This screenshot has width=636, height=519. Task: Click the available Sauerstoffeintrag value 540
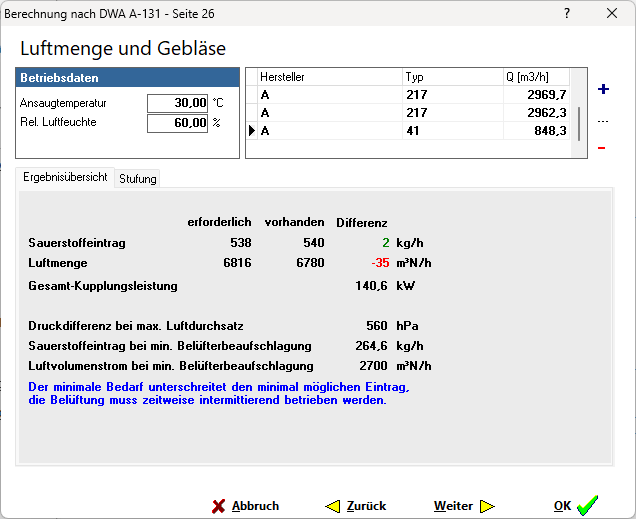314,242
